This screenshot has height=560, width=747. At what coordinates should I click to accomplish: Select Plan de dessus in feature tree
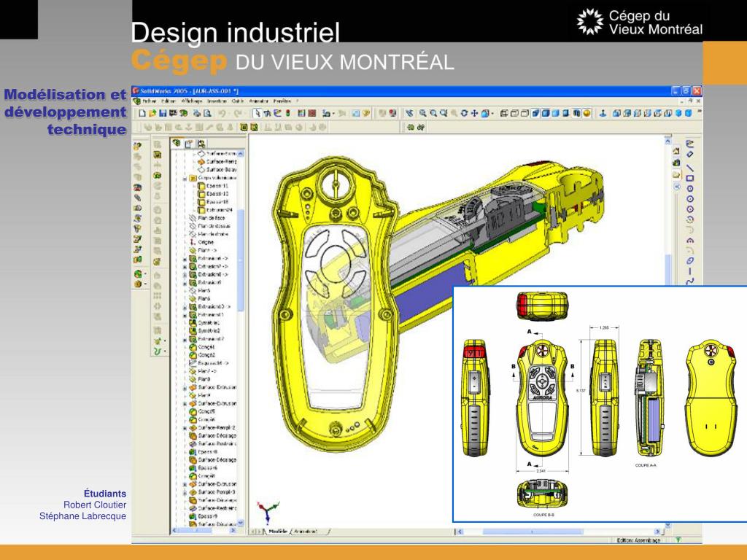tap(214, 226)
